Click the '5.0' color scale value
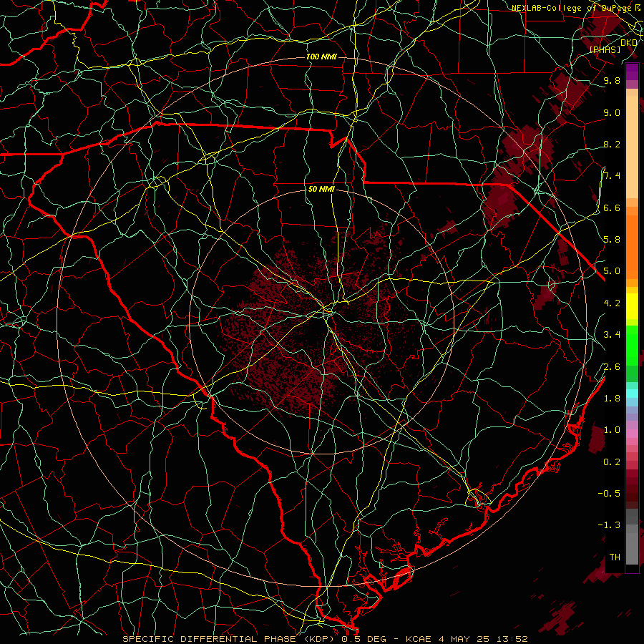Screen dimensions: 644x644 point(612,271)
